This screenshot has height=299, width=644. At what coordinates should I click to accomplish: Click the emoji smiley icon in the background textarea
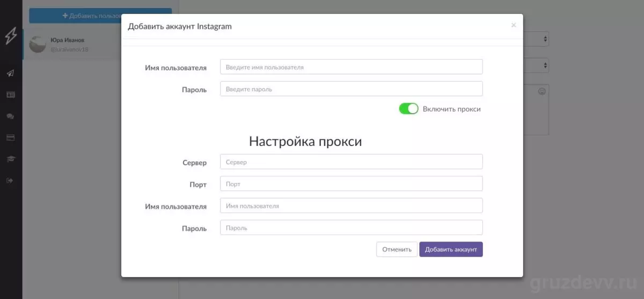541,92
